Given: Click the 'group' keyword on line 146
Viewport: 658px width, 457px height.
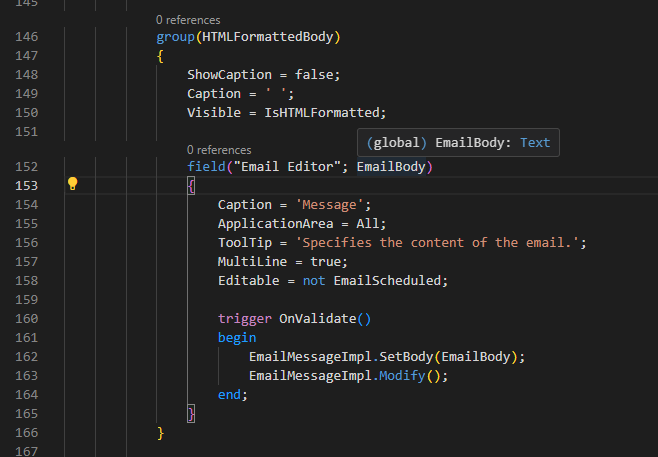Looking at the screenshot, I should (x=175, y=37).
